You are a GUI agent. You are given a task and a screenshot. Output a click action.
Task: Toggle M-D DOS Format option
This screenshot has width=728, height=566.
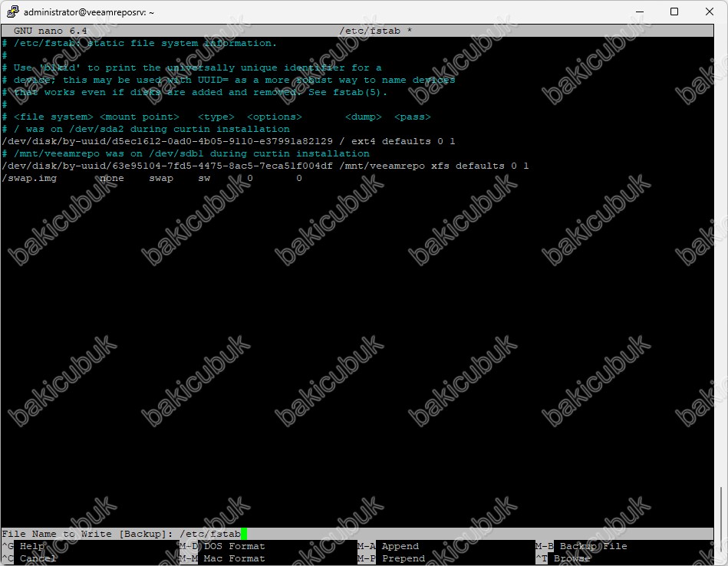pos(222,546)
